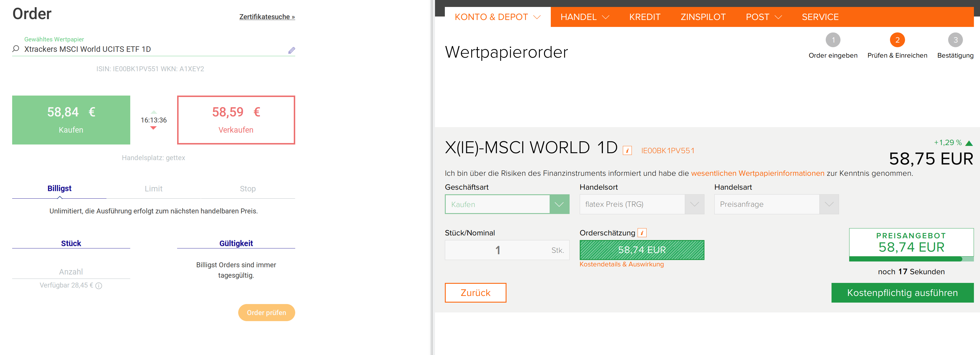Open the Zertifikatesuche link
Screen dimensions: 980x355
[267, 17]
